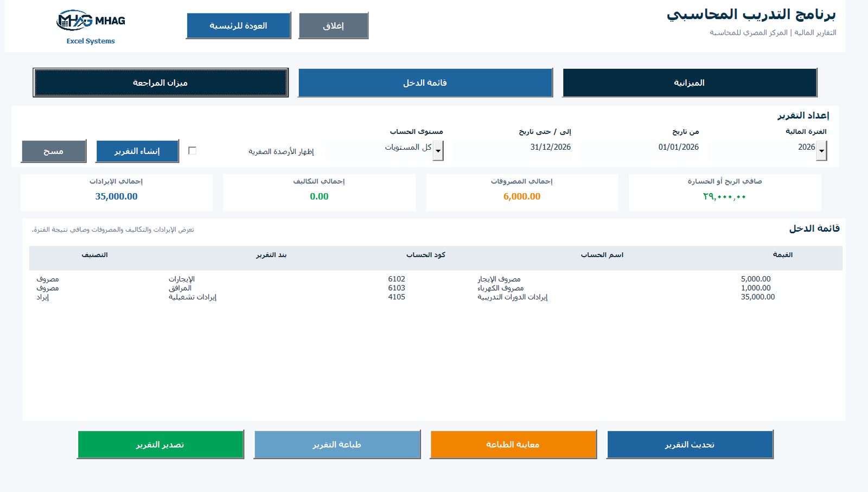Screen dimensions: 868x492
Task: Click the القيمة column header
Action: click(x=783, y=254)
